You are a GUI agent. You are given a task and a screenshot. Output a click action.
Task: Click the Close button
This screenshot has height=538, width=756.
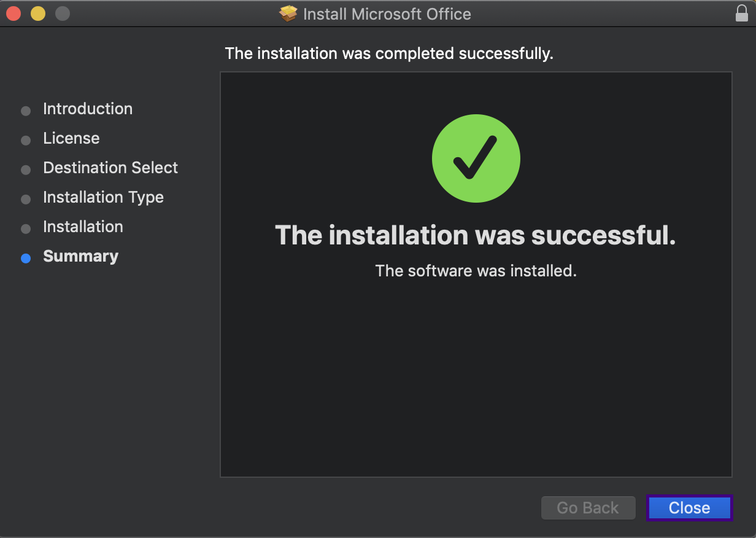pos(689,508)
